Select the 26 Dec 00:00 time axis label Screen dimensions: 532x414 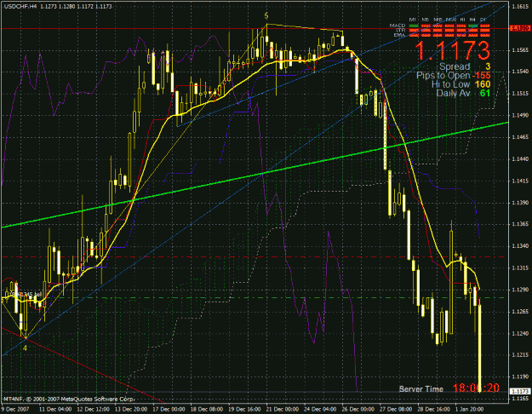(358, 409)
